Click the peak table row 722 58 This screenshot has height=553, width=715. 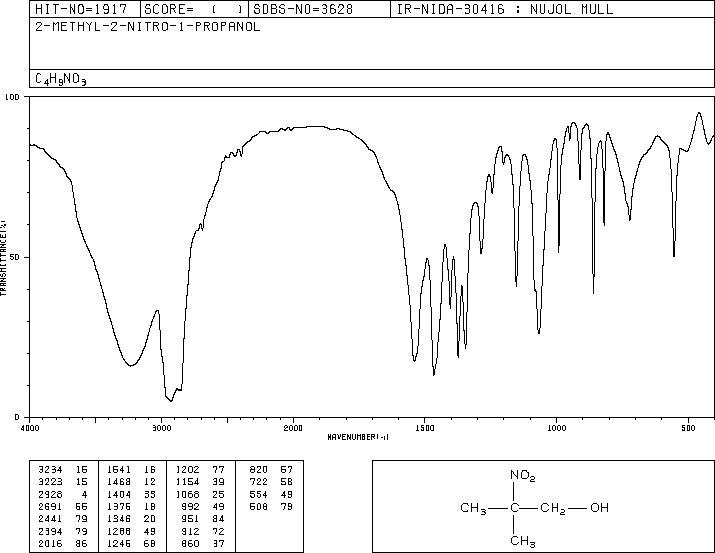click(271, 482)
